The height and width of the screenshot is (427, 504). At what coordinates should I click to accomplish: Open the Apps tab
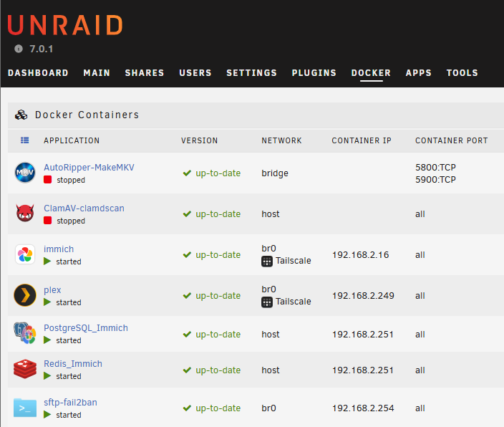(x=419, y=73)
